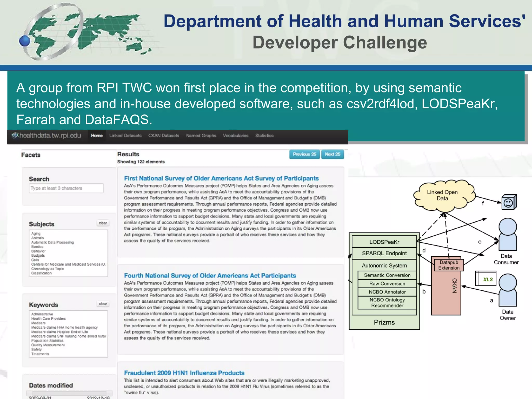Select the Behavior subject
Screen dimensions: 532x399
[38, 251]
